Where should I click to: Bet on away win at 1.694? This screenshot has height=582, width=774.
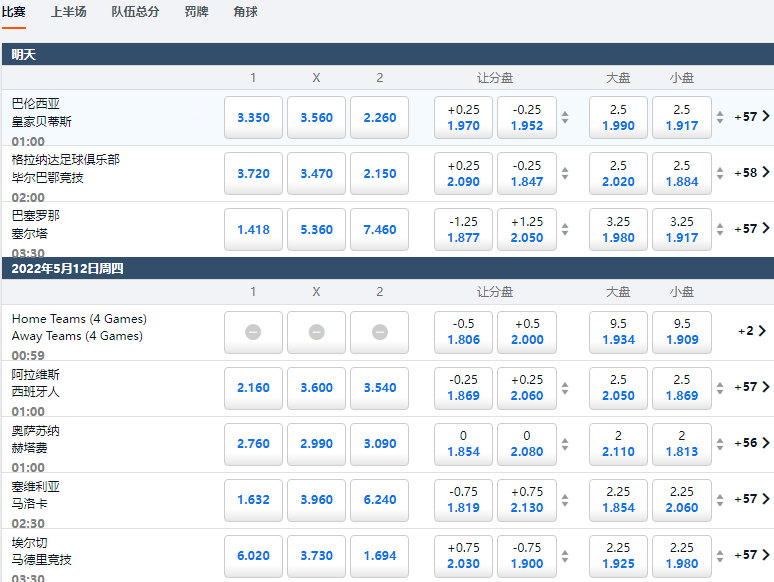point(379,555)
